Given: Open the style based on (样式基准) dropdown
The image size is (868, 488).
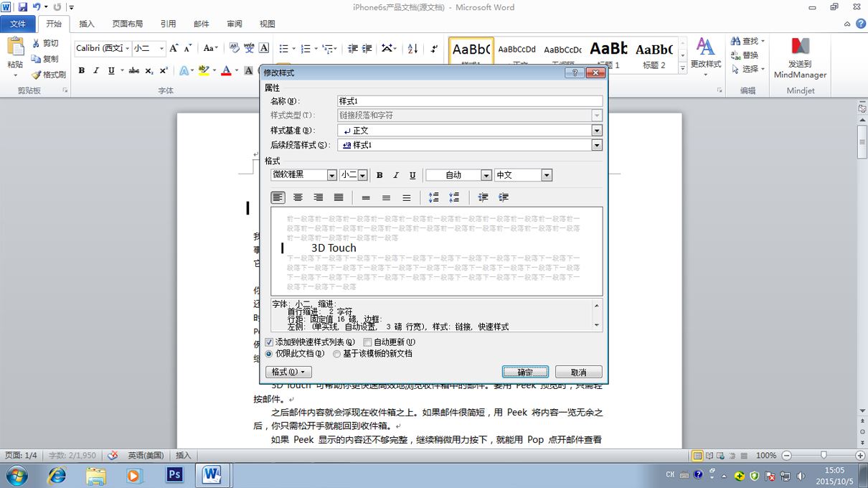Looking at the screenshot, I should pos(597,131).
